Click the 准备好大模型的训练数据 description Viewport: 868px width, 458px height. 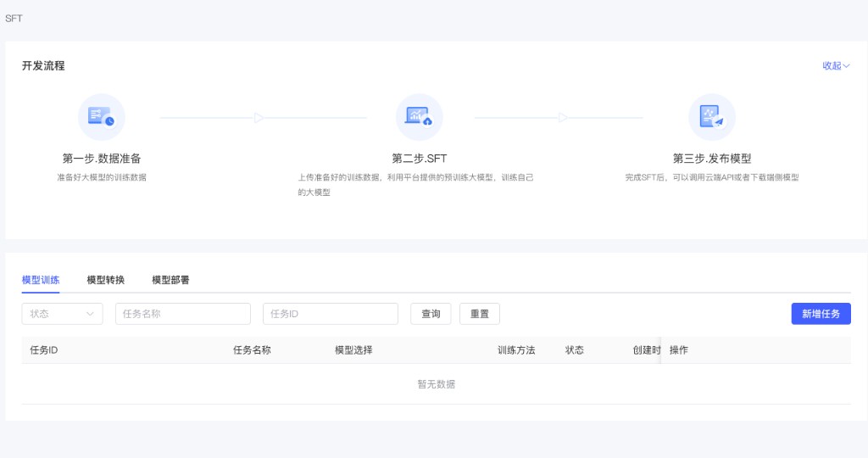pos(102,178)
